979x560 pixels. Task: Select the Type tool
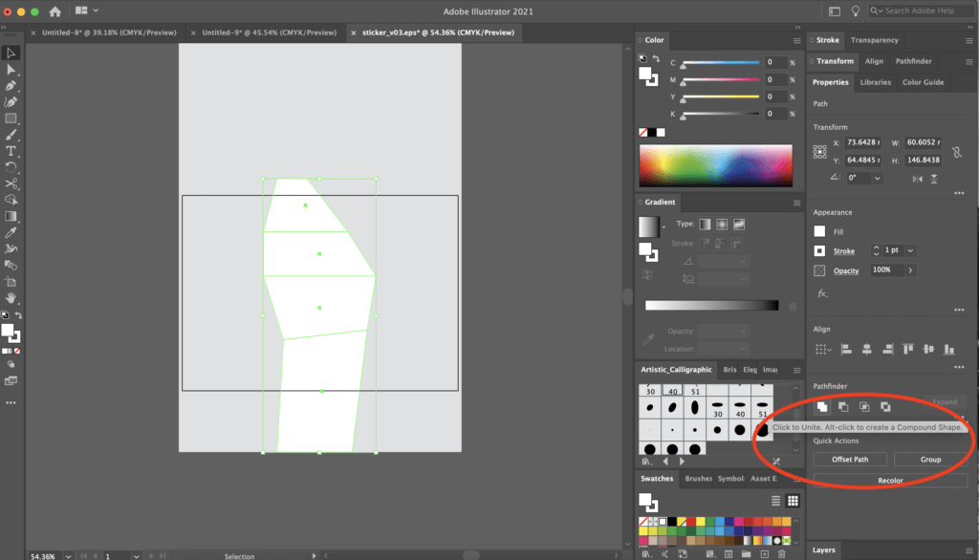click(x=11, y=151)
